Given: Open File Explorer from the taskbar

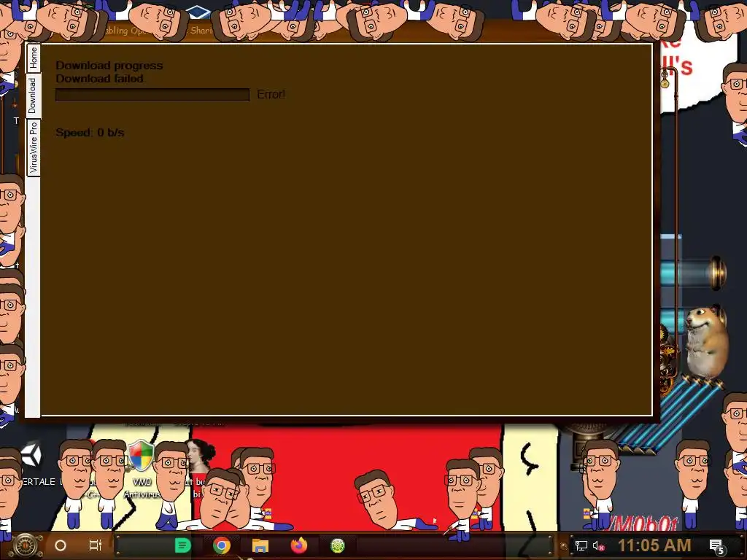Looking at the screenshot, I should tap(260, 545).
